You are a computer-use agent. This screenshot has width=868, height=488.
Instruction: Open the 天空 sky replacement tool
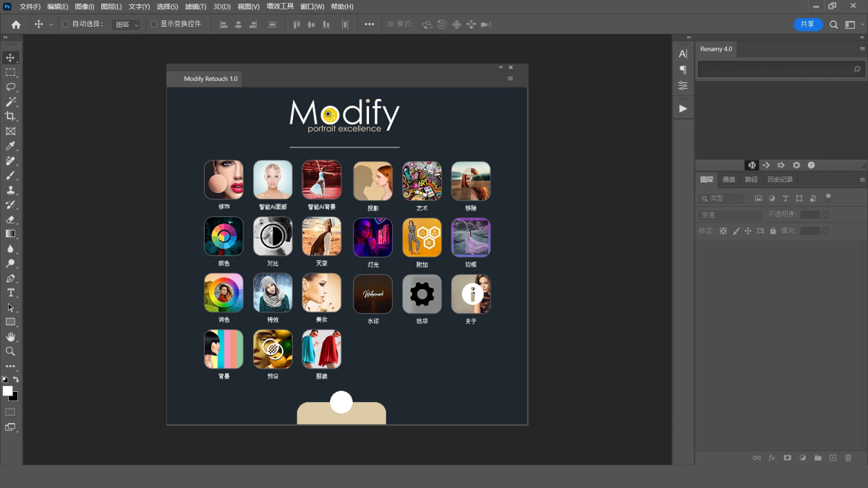click(x=322, y=236)
